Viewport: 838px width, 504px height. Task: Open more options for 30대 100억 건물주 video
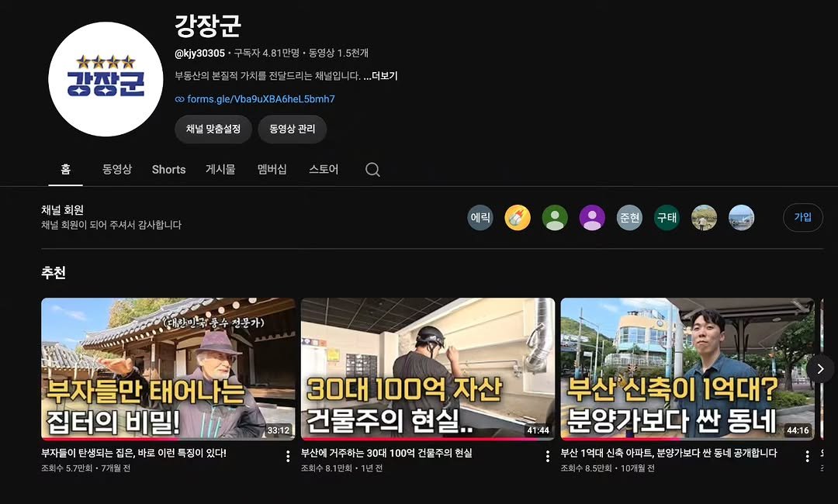click(548, 456)
